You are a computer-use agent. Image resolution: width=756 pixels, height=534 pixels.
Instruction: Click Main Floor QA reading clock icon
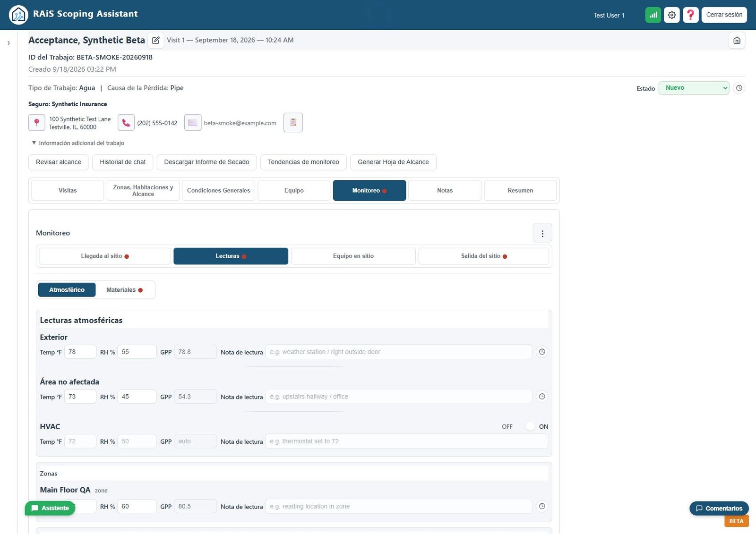[542, 506]
